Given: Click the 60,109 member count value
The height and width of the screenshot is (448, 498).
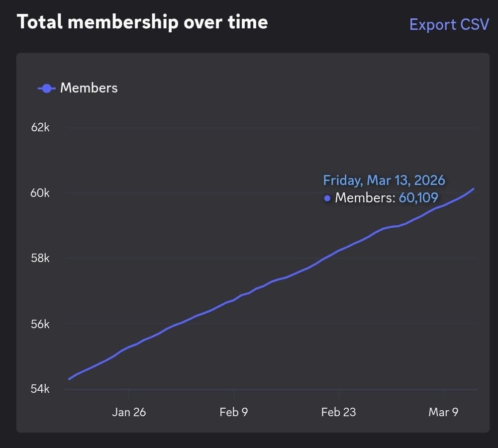Looking at the screenshot, I should pos(418,198).
